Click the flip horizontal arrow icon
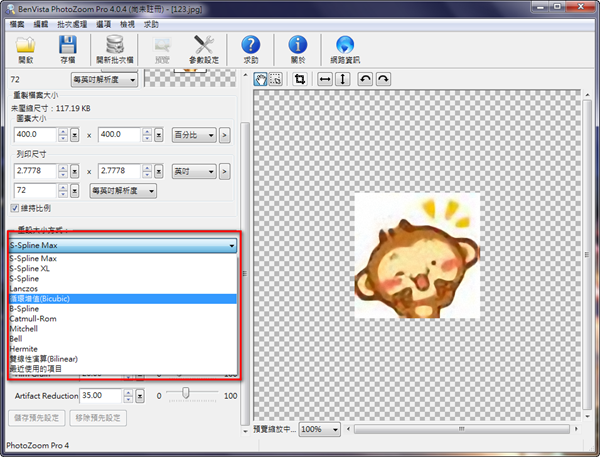 [325, 79]
